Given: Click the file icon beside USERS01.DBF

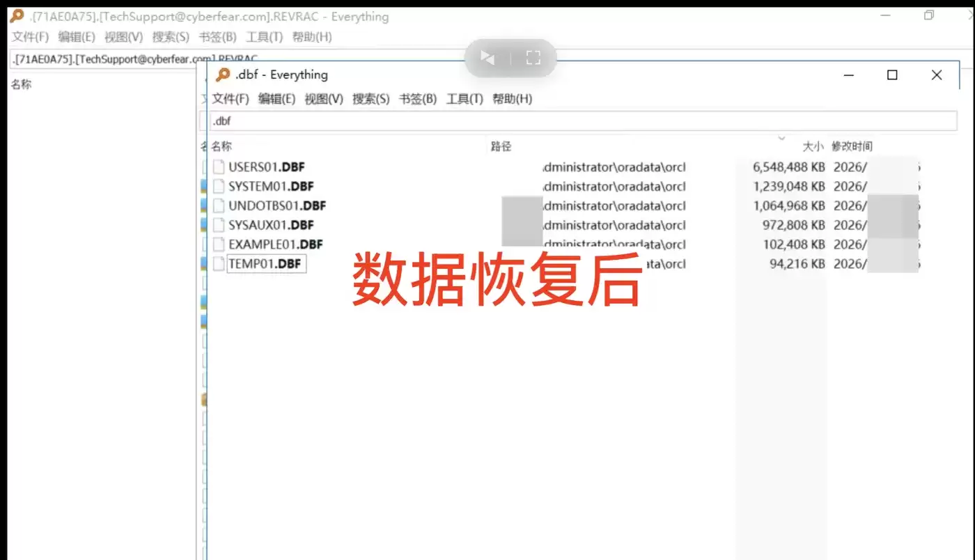Looking at the screenshot, I should point(219,167).
